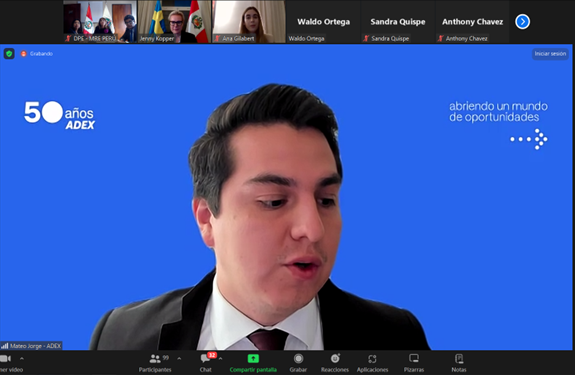This screenshot has height=375, width=575.
Task: Select Jenny Kopper video thumbnail
Action: [174, 22]
